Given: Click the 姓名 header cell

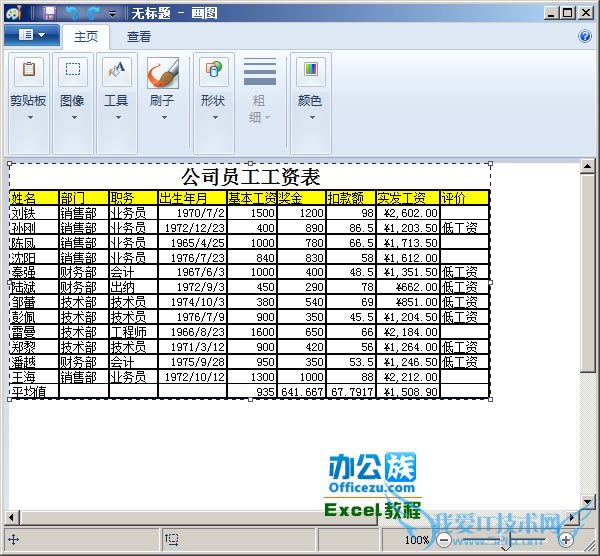Looking at the screenshot, I should tap(34, 198).
